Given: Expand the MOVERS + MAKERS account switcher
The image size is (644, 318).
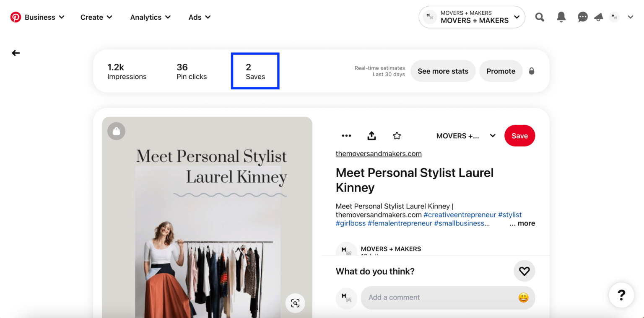Looking at the screenshot, I should pos(471,17).
